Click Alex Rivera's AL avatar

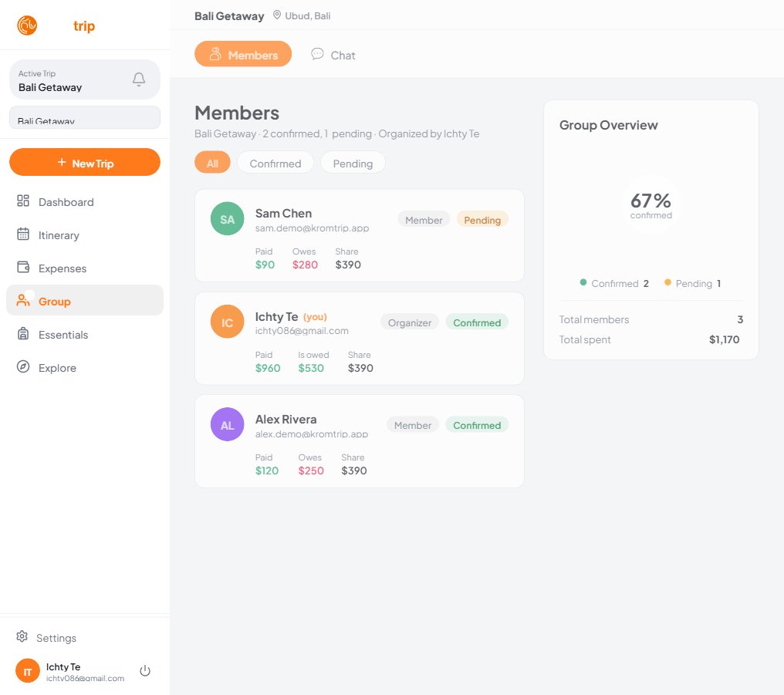pyautogui.click(x=227, y=425)
